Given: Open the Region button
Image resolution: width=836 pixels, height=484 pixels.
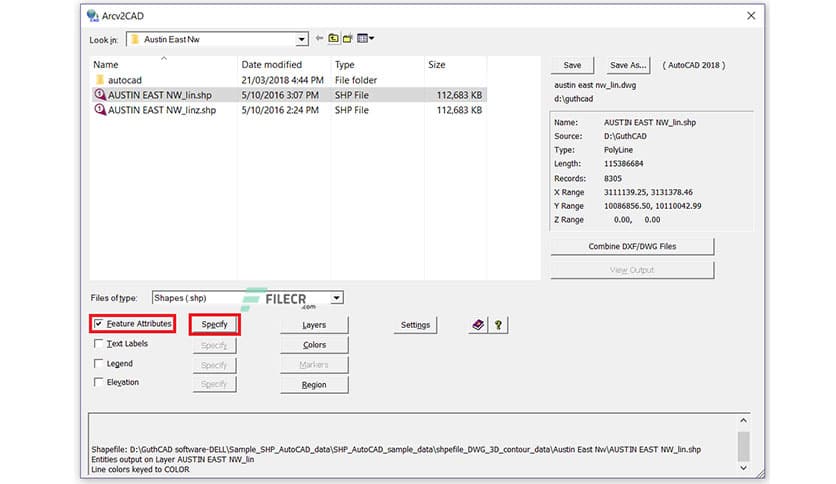Looking at the screenshot, I should click(314, 384).
